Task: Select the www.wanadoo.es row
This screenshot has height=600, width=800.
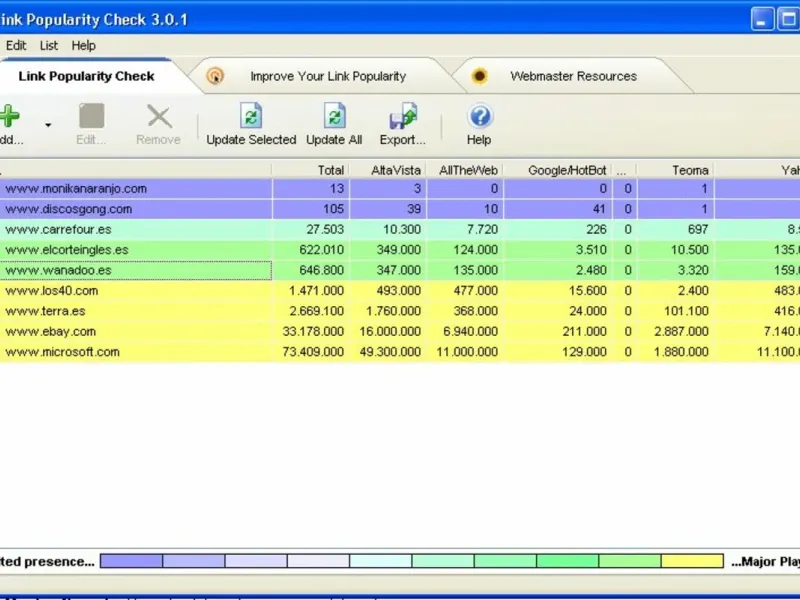Action: 400,270
